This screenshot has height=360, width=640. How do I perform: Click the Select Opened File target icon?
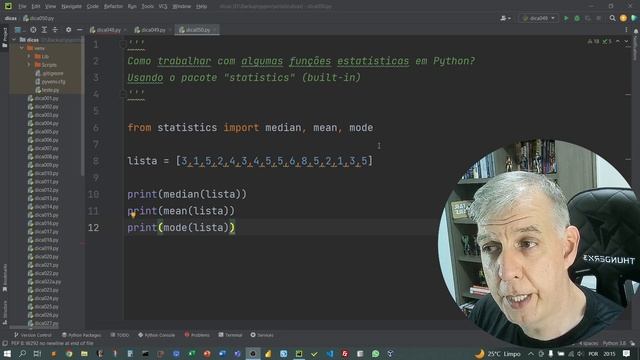click(x=33, y=30)
